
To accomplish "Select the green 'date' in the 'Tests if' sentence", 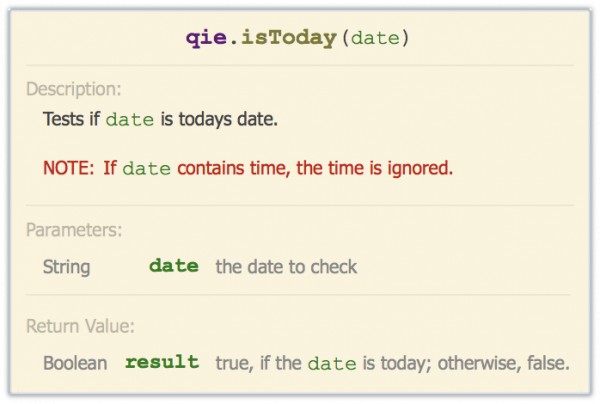I will click(130, 120).
